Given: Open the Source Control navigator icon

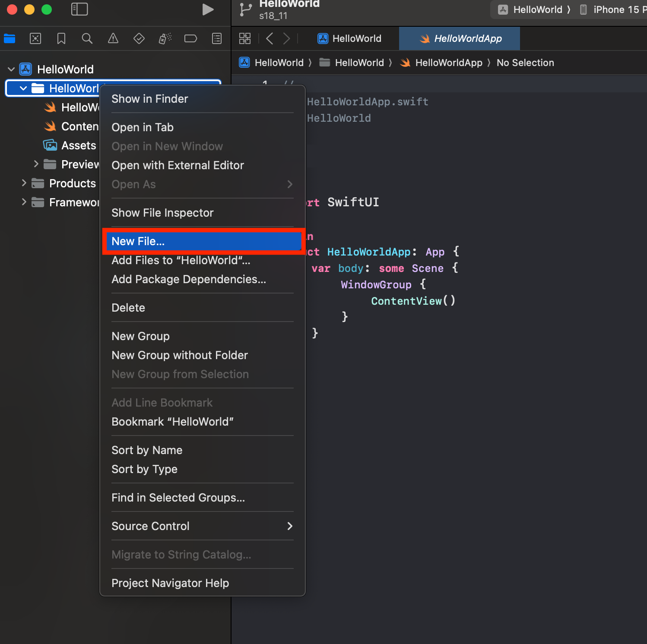Looking at the screenshot, I should point(35,39).
